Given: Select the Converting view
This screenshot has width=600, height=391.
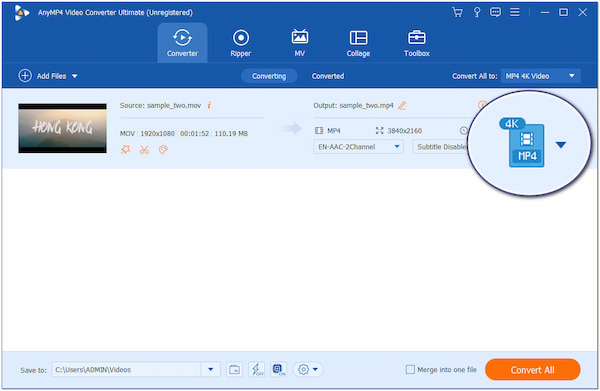Looking at the screenshot, I should (269, 76).
